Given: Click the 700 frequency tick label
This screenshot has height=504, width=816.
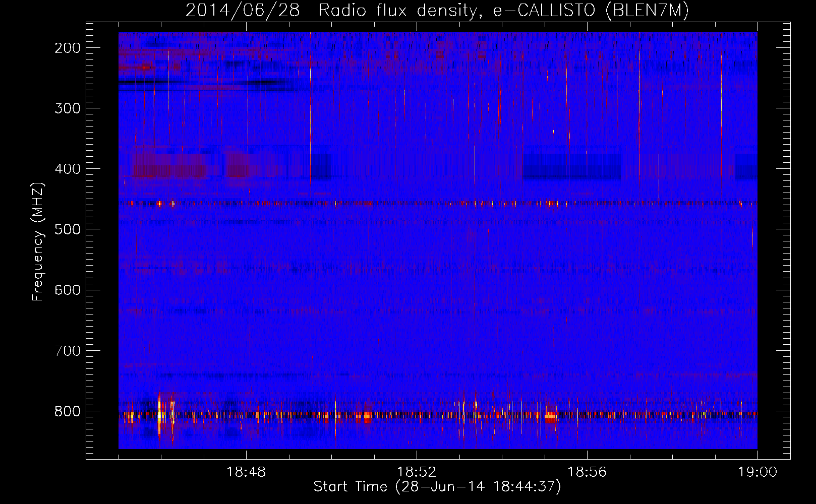Looking at the screenshot, I should coord(67,350).
